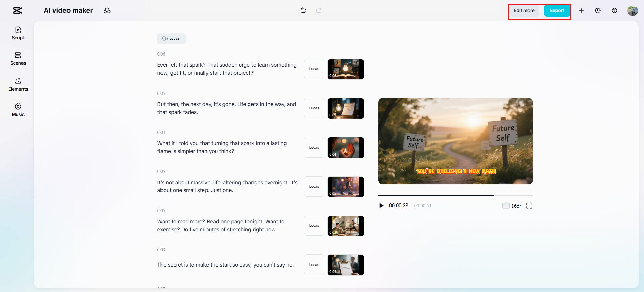Select Lucas voice for 'It's not about massive' scene
This screenshot has height=292, width=644.
[x=314, y=186]
